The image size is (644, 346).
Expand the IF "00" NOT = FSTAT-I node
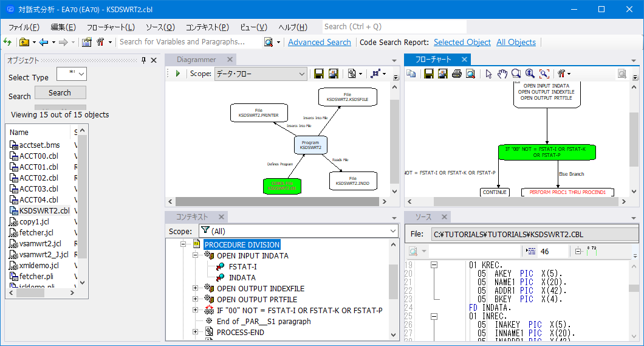click(196, 310)
